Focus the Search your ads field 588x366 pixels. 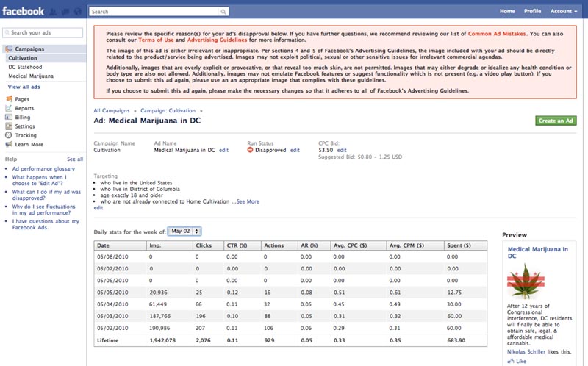tap(43, 32)
